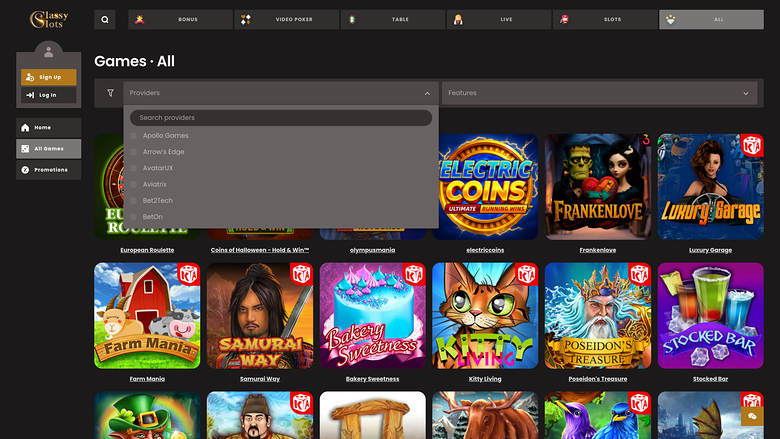Viewport: 780px width, 439px height.
Task: Open the Stocked Bar text link
Action: pos(710,379)
